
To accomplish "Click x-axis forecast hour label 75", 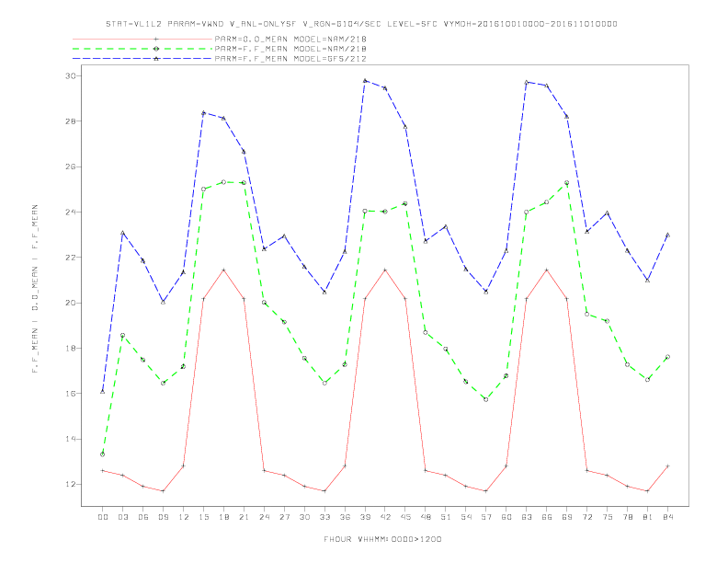I will pyautogui.click(x=608, y=517).
